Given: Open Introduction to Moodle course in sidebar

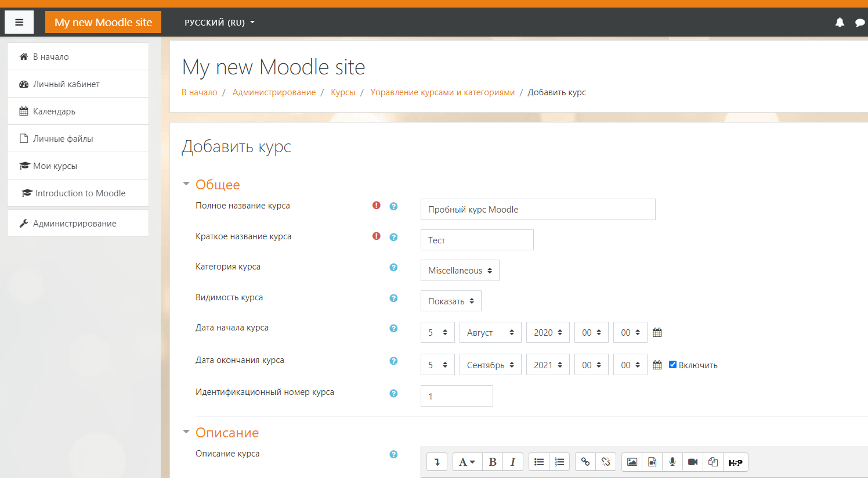Looking at the screenshot, I should (78, 193).
